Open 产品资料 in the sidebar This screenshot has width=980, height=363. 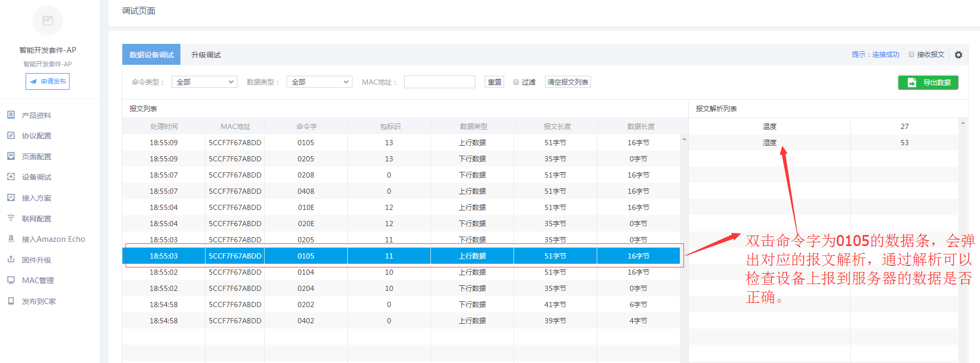(37, 115)
